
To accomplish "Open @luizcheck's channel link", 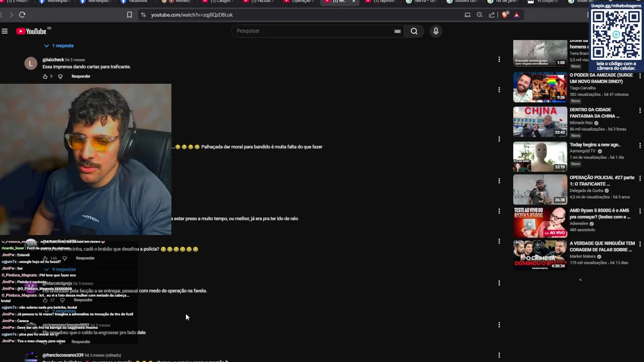I will (x=53, y=60).
